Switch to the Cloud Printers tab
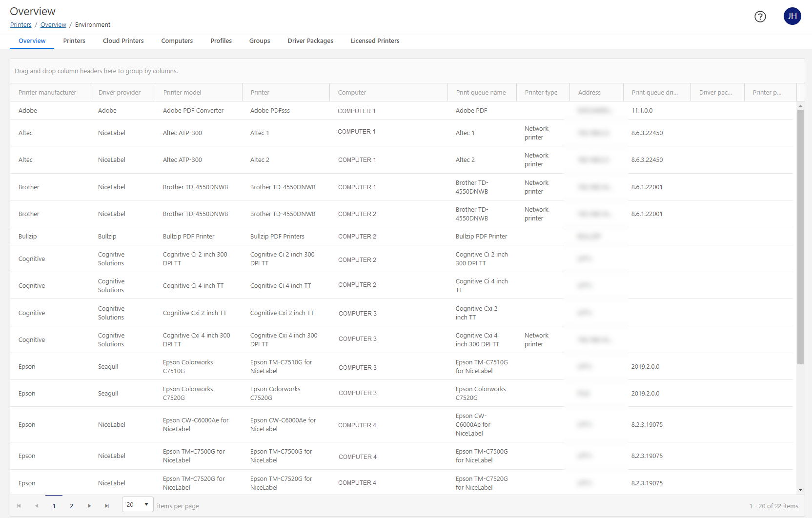812x518 pixels. 123,41
